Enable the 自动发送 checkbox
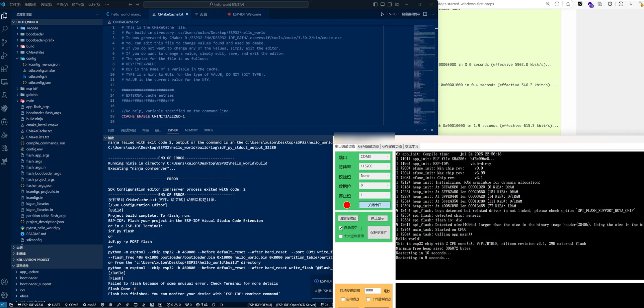644x308 pixels. 343,299
